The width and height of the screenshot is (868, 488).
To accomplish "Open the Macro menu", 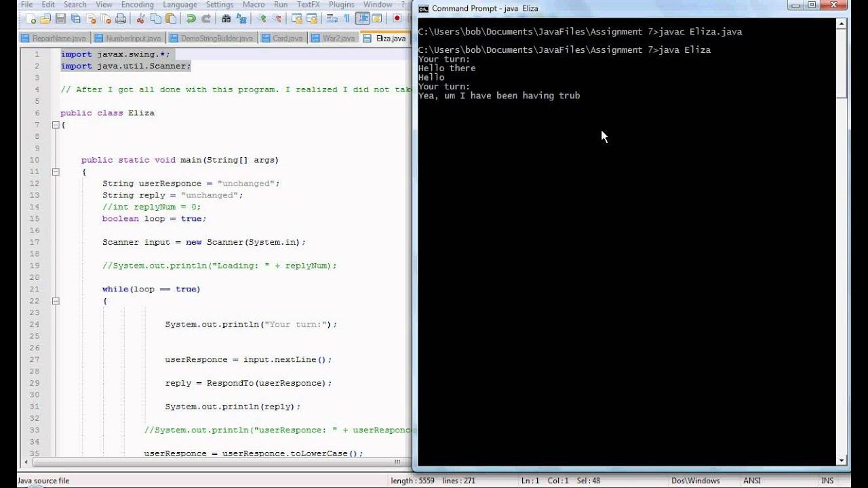I will tap(254, 5).
